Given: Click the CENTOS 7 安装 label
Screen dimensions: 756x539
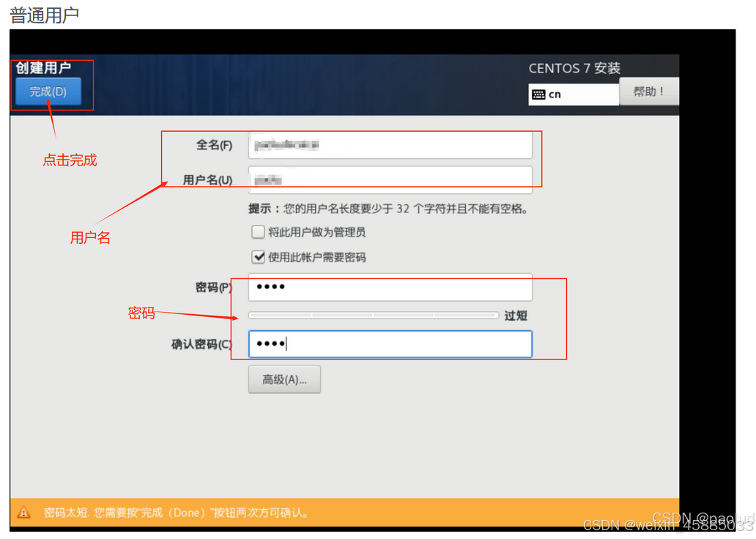Looking at the screenshot, I should [574, 68].
